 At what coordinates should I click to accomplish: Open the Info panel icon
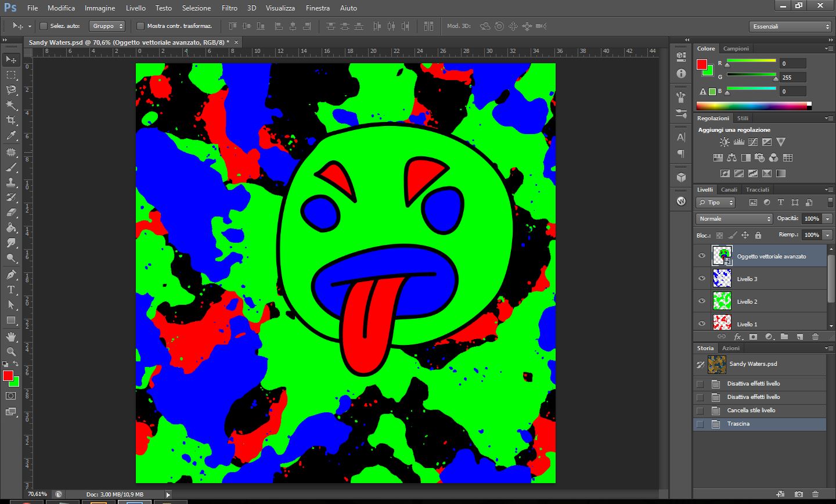[x=682, y=74]
